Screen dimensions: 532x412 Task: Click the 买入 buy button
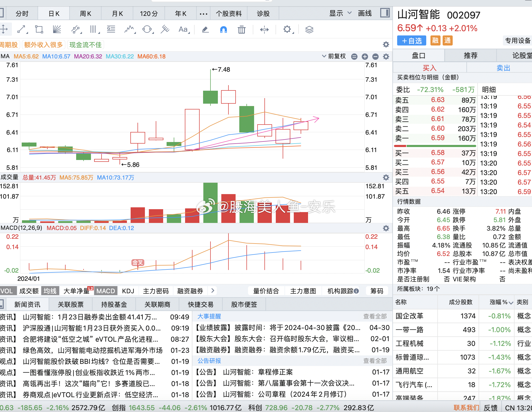click(430, 68)
